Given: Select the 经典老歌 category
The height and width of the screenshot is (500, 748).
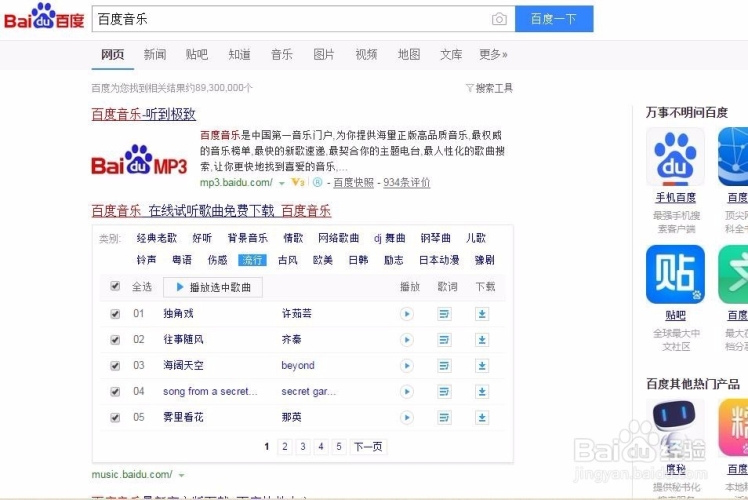Looking at the screenshot, I should (x=156, y=238).
